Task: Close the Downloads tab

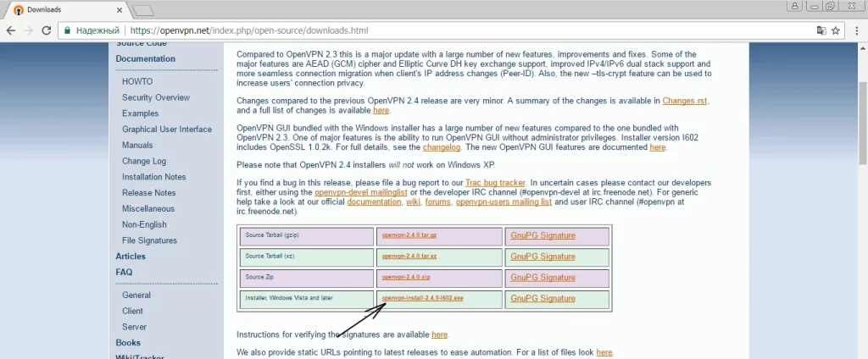Action: point(118,10)
